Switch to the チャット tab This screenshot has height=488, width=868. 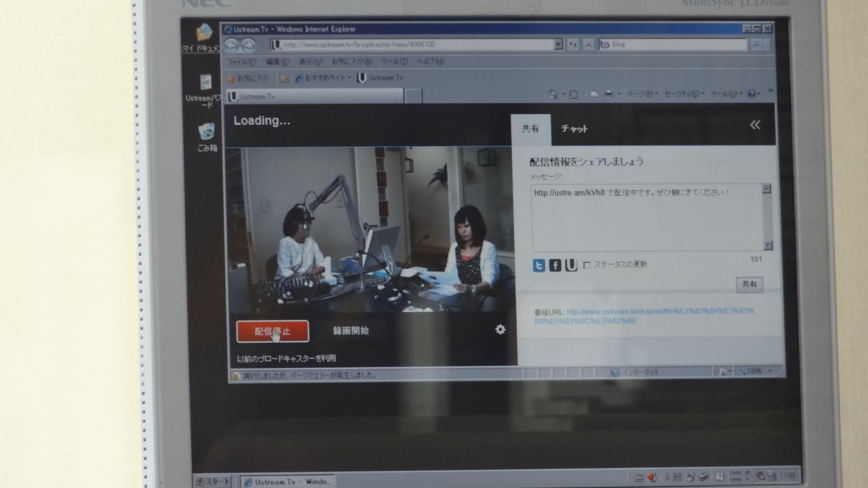point(574,129)
